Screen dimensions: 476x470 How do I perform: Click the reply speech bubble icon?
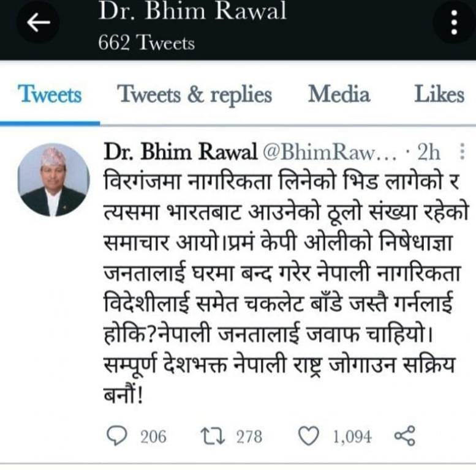click(117, 436)
